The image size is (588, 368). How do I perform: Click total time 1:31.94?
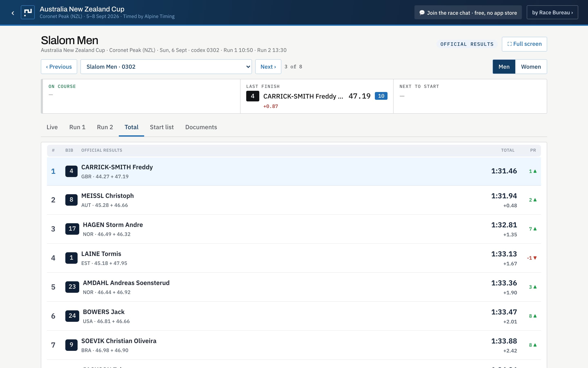[504, 196]
